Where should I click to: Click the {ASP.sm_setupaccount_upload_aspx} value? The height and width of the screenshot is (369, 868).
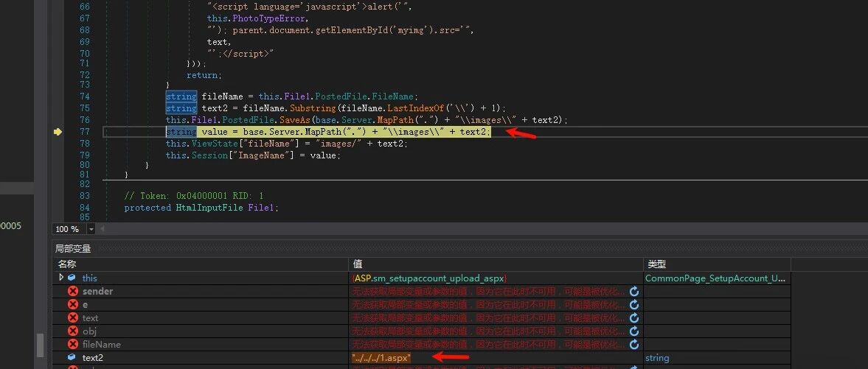tap(429, 278)
